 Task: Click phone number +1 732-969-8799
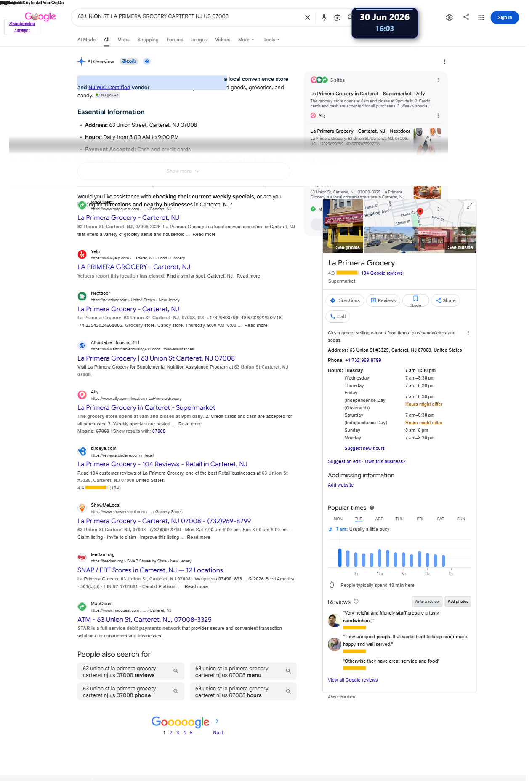point(363,360)
